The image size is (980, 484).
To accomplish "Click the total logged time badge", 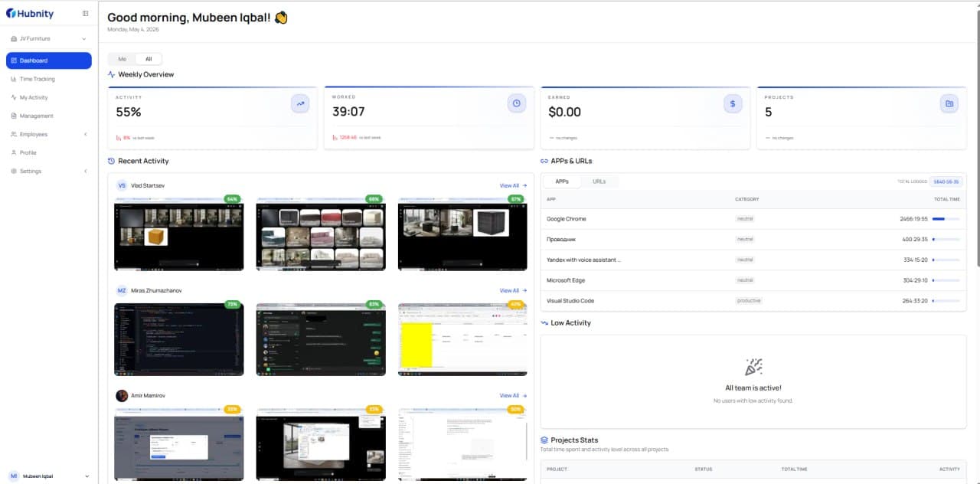I will [946, 181].
